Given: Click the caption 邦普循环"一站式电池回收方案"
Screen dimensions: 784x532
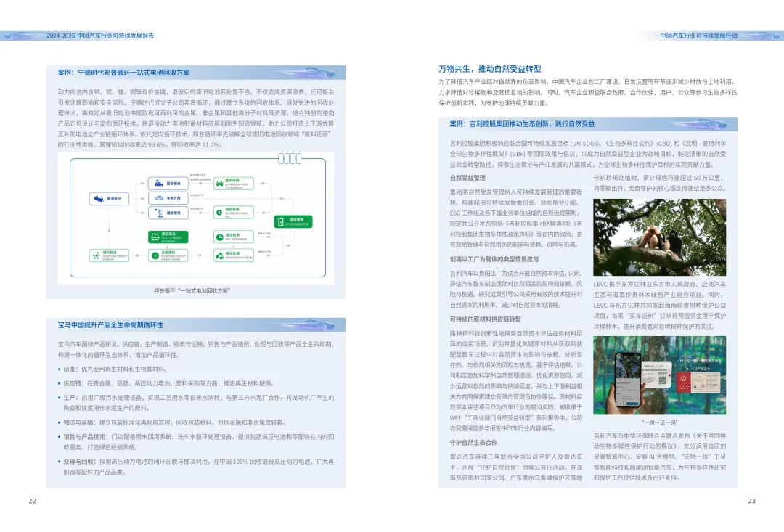Looking at the screenshot, I should click(192, 290).
